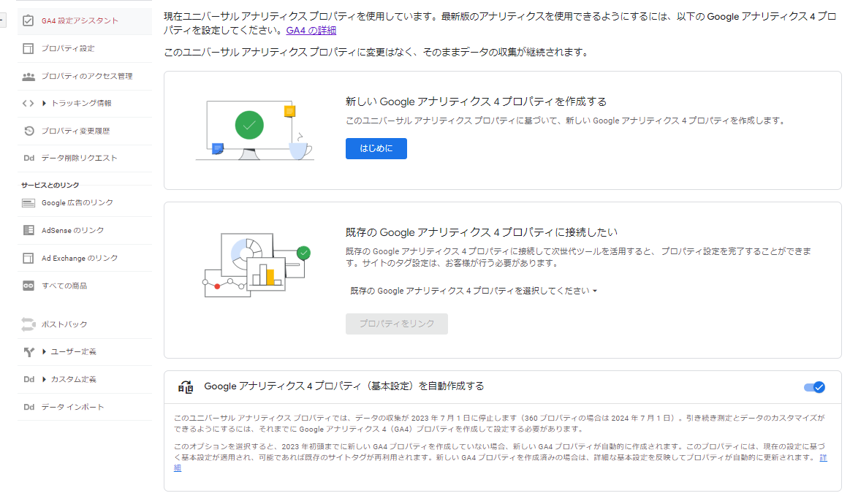Click the GA4 設定アシスタント checkbox icon
The image size is (850, 504).
(29, 20)
